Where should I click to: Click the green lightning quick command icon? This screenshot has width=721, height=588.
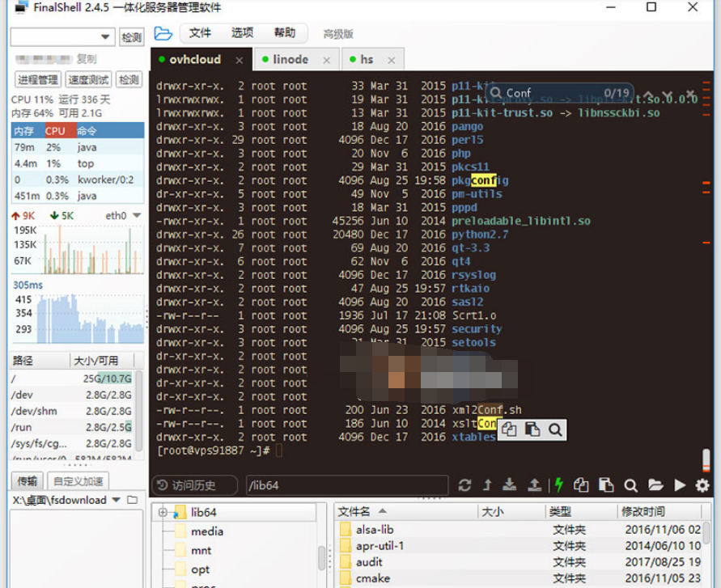pyautogui.click(x=558, y=485)
